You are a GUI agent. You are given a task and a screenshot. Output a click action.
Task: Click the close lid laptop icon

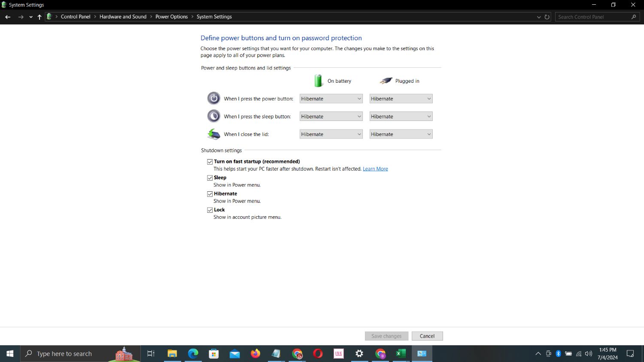tap(214, 134)
